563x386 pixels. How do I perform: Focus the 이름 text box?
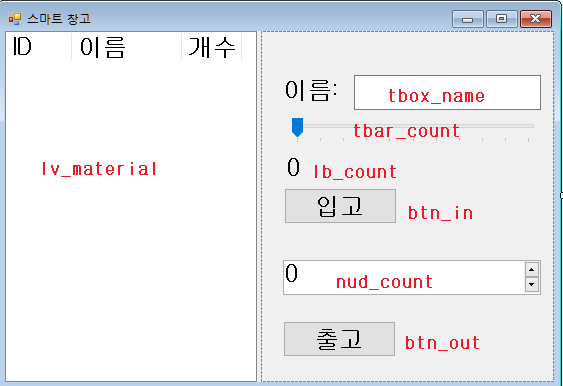click(x=447, y=93)
